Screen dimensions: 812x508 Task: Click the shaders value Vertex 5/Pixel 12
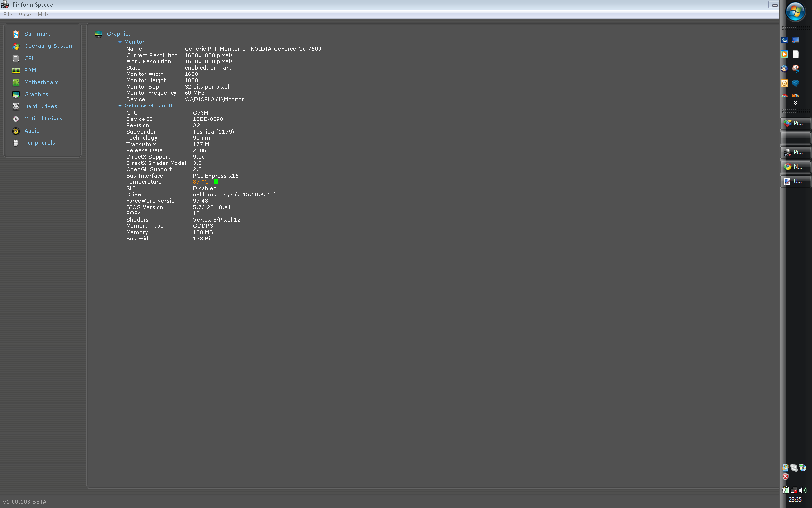[x=217, y=220]
